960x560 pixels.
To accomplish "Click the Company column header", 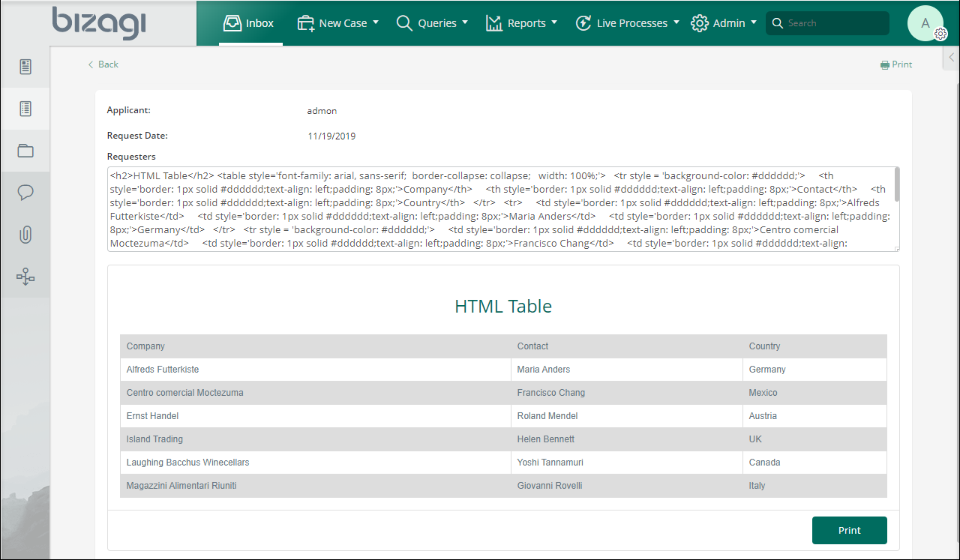I will (x=316, y=346).
